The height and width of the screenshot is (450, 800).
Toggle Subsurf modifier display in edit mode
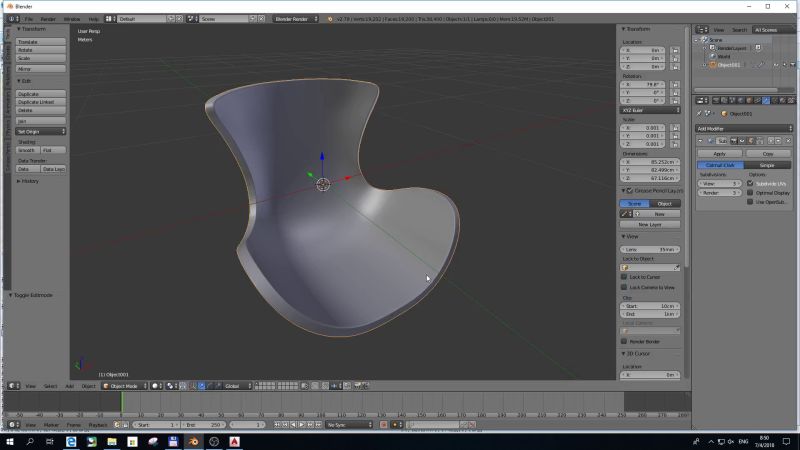(x=751, y=140)
